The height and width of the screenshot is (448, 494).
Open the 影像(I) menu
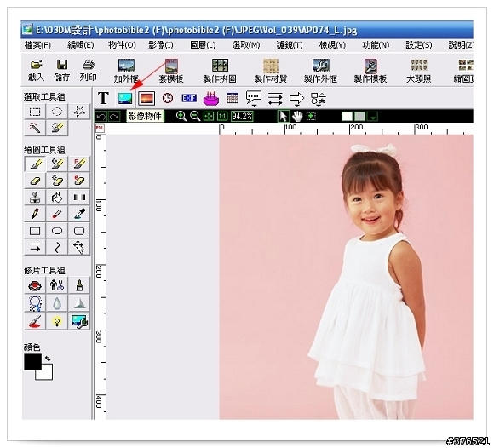tap(161, 45)
